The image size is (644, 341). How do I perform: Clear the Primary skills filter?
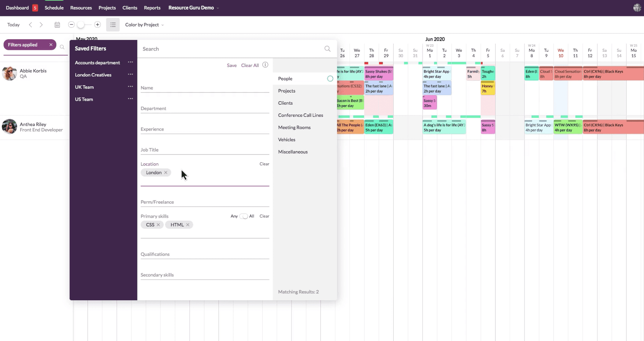point(264,216)
